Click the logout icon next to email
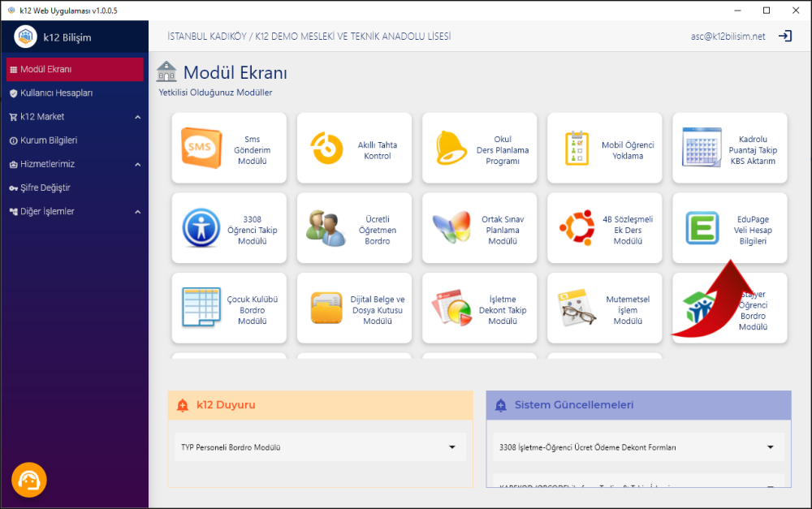The height and width of the screenshot is (509, 812). pyautogui.click(x=785, y=37)
